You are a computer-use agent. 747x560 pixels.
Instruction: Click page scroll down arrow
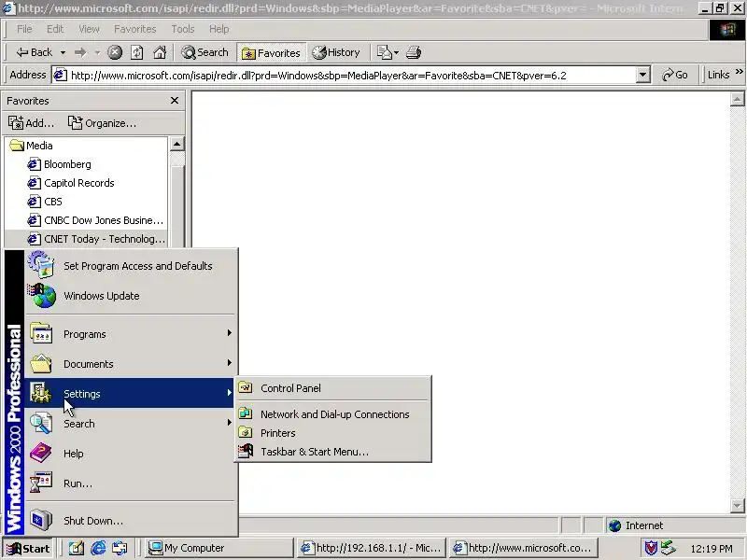[737, 505]
